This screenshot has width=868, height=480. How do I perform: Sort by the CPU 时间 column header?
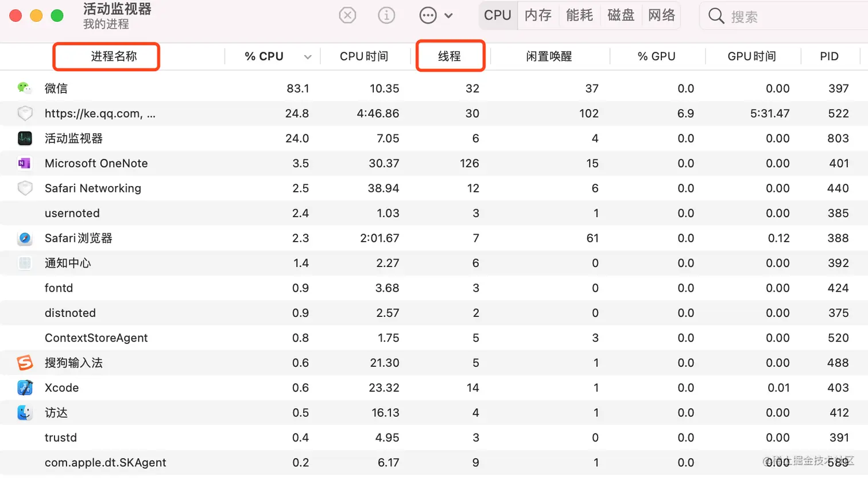[x=364, y=56]
